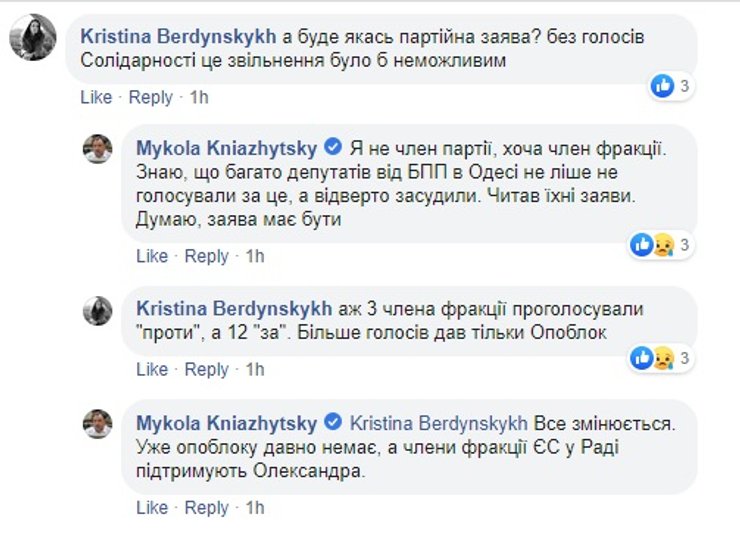The height and width of the screenshot is (533, 740).
Task: Open the like reaction count on top comment
Action: click(x=670, y=86)
